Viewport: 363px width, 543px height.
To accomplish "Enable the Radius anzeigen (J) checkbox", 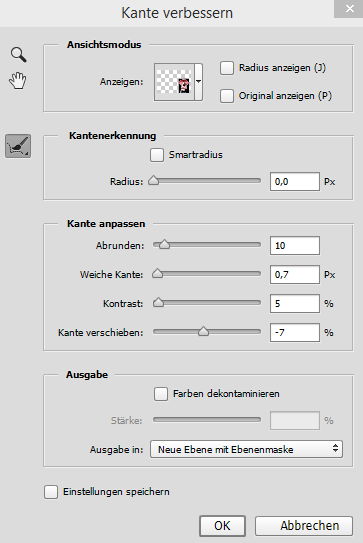I will 227,68.
